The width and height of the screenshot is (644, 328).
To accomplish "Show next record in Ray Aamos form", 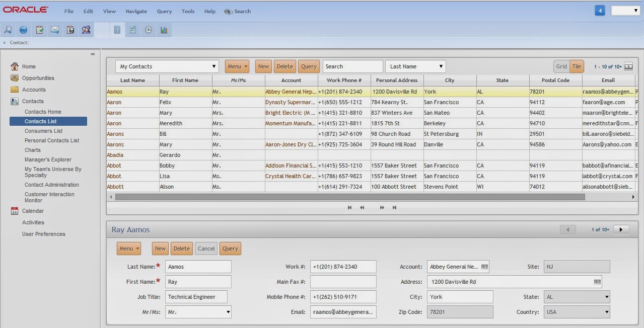I will click(621, 229).
